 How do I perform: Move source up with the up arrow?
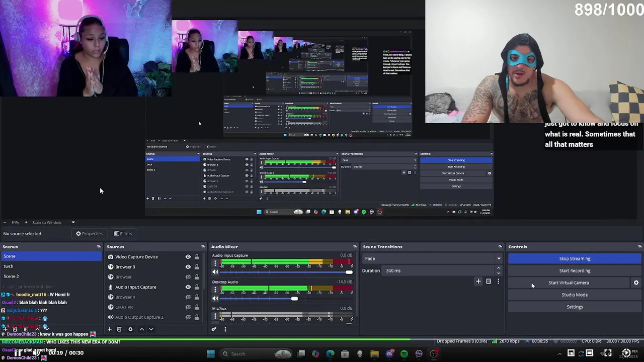point(141,329)
